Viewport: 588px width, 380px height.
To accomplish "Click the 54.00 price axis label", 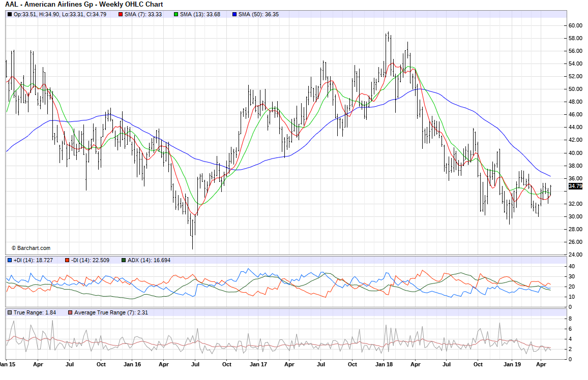I will tap(576, 64).
